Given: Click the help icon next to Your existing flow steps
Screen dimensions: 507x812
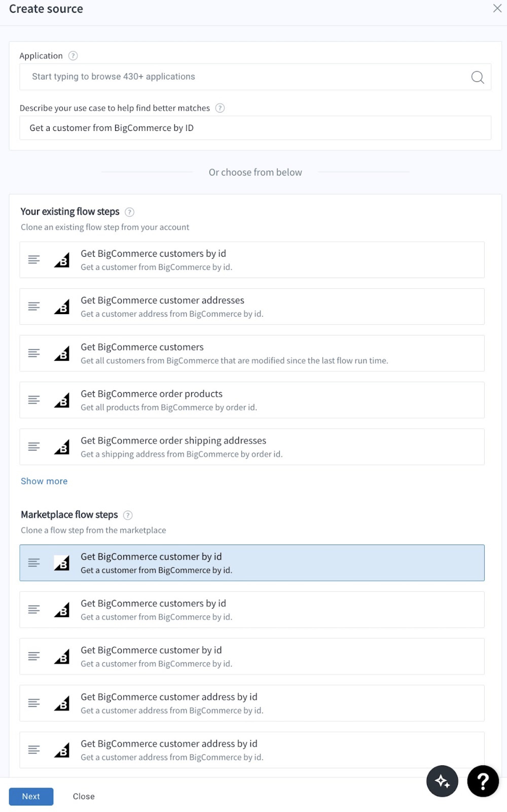Looking at the screenshot, I should click(x=130, y=212).
